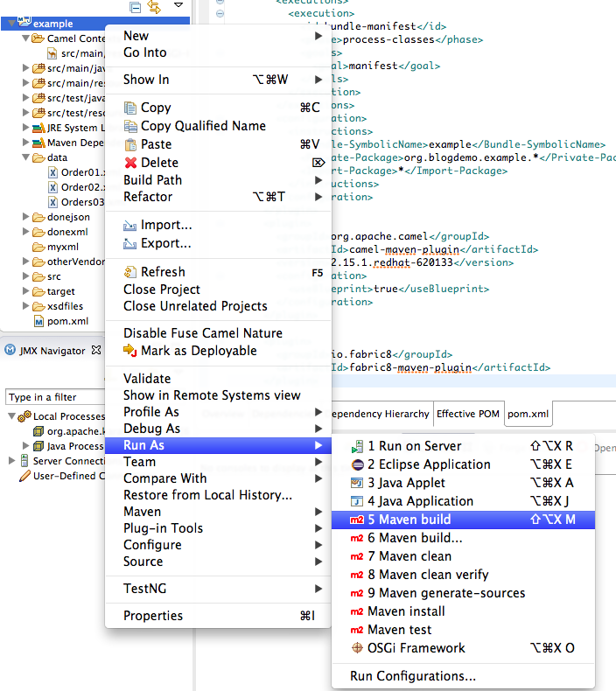
Task: Choose Maven install
Action: point(463,611)
